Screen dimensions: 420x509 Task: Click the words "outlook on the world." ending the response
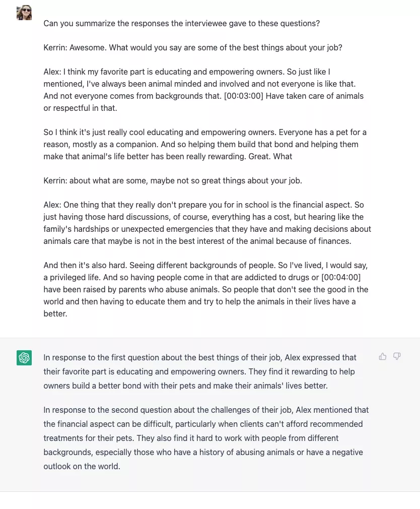pos(82,466)
